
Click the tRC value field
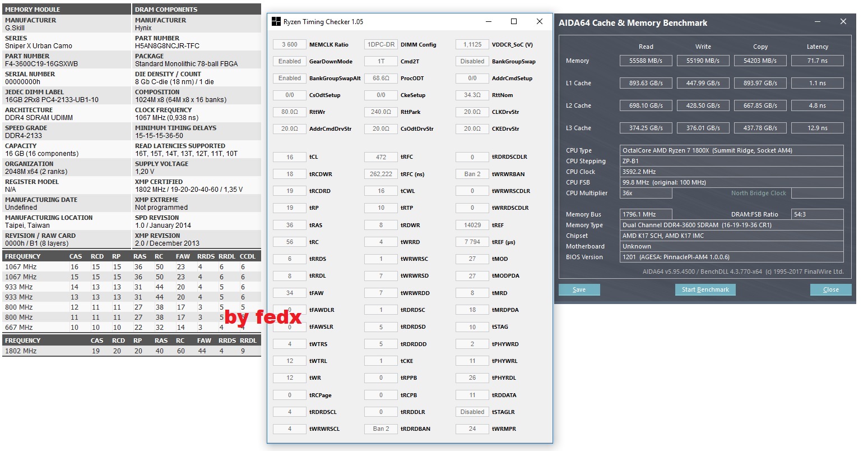click(290, 242)
